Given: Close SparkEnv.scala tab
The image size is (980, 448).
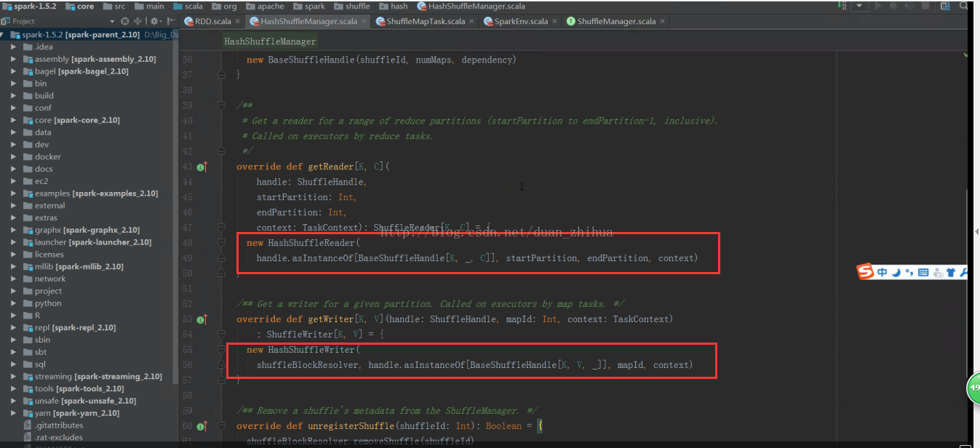Looking at the screenshot, I should click(x=555, y=22).
